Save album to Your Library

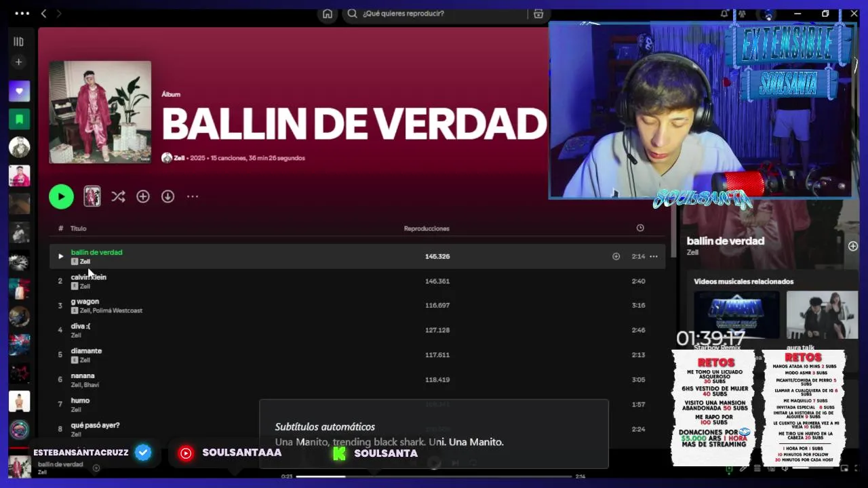(x=143, y=197)
